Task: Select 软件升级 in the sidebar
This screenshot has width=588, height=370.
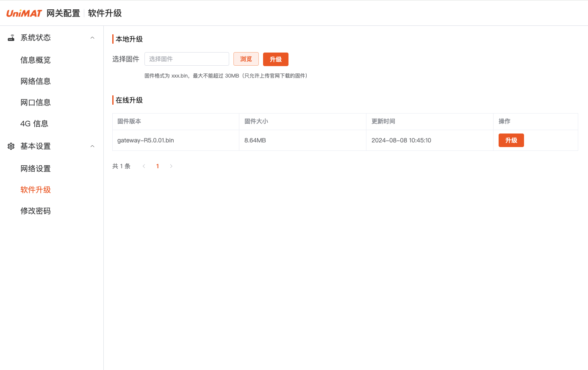Action: click(36, 189)
